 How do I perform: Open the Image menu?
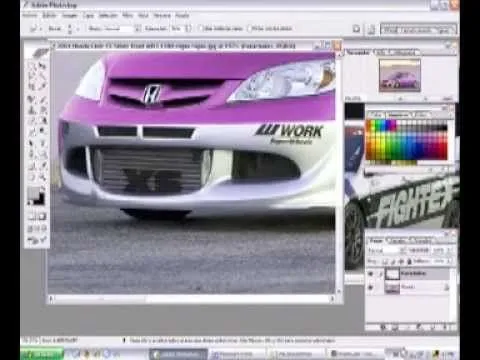pyautogui.click(x=69, y=15)
